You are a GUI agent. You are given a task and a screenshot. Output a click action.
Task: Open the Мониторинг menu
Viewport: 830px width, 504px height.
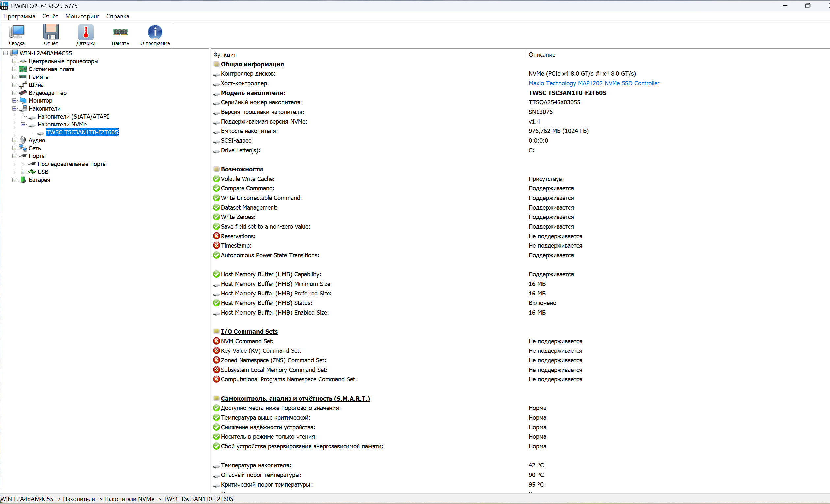click(x=82, y=16)
